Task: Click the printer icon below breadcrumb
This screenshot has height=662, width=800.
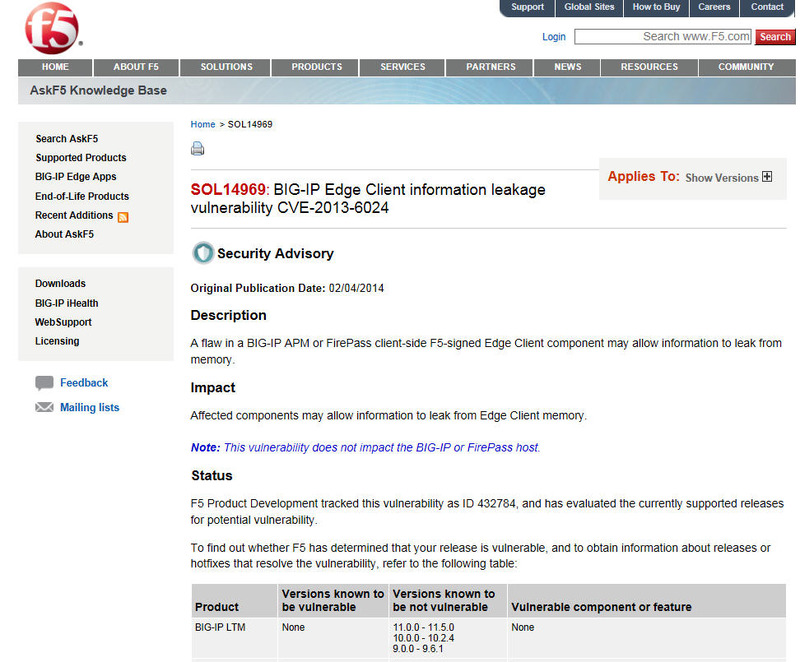Action: [x=198, y=149]
